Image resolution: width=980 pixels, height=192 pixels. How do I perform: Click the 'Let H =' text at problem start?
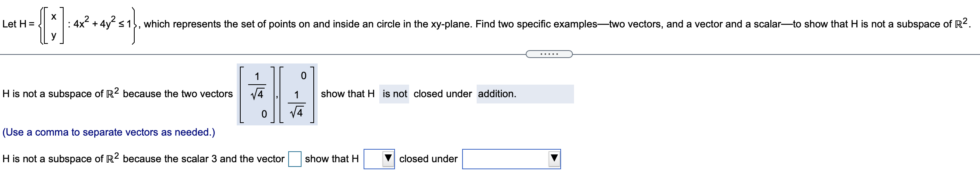point(18,24)
